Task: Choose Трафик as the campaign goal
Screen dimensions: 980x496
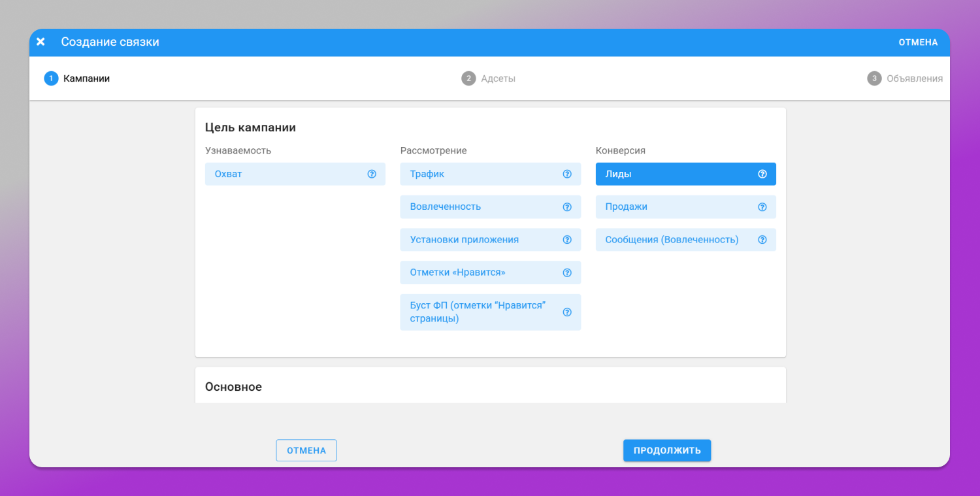Action: 491,174
